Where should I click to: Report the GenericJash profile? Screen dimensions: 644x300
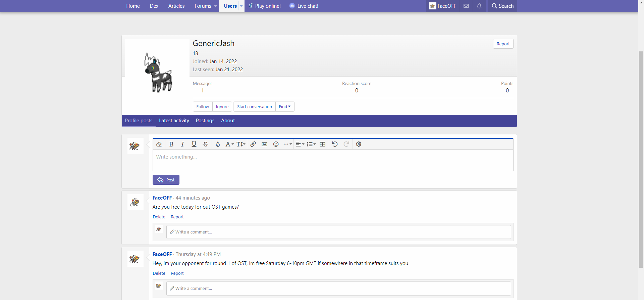coord(503,44)
